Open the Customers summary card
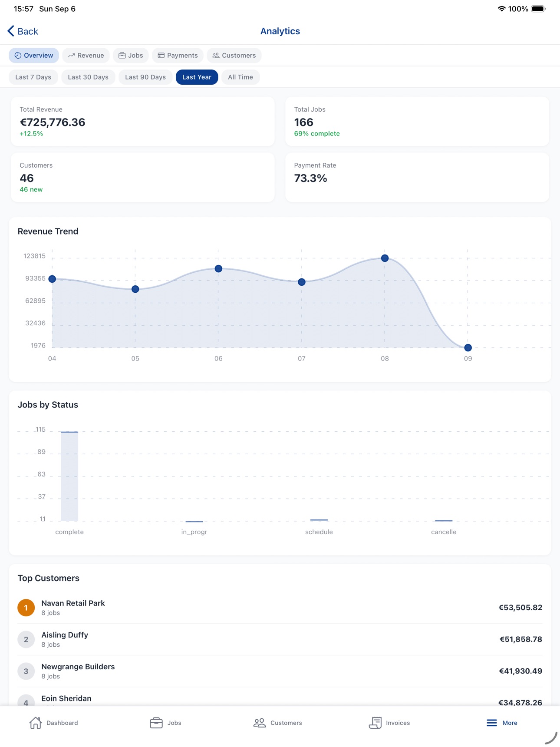Screen dimensions: 560x747 (143, 177)
